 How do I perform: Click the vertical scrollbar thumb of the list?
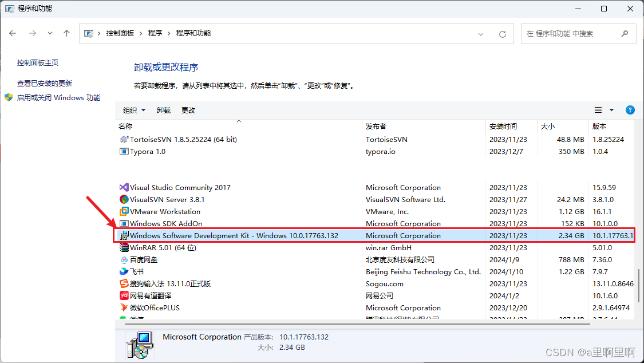pos(638,286)
